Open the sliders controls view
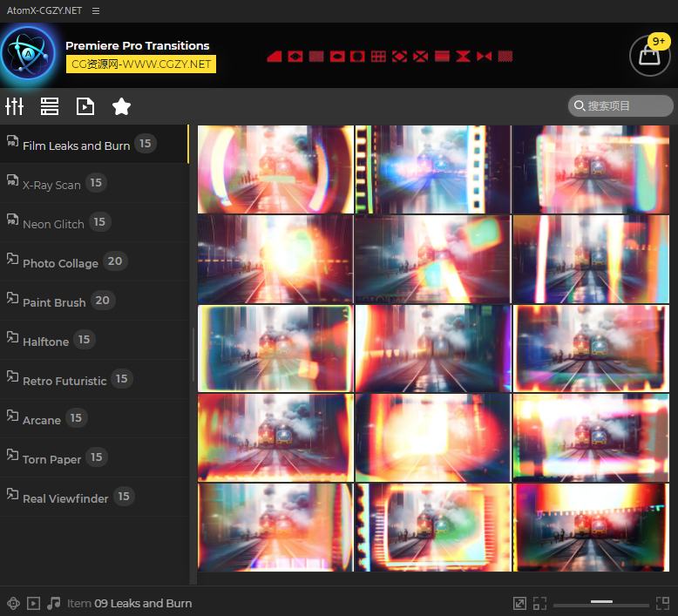The image size is (678, 616). tap(14, 106)
